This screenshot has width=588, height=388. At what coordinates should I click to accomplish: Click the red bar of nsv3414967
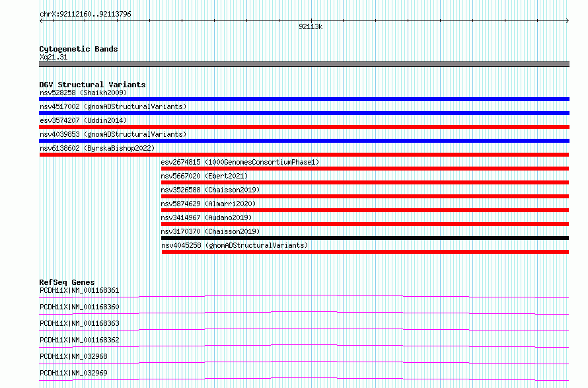tap(365, 224)
